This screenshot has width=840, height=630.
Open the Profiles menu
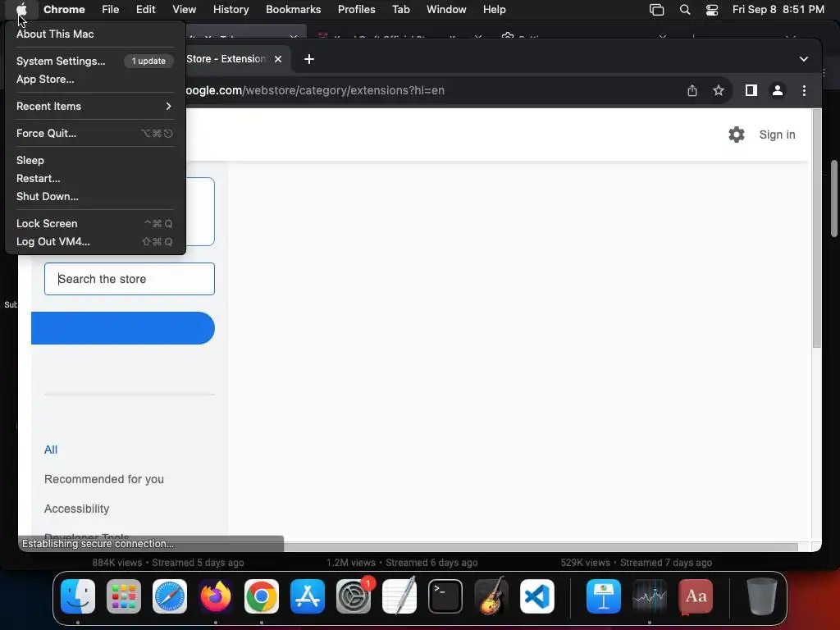(356, 9)
